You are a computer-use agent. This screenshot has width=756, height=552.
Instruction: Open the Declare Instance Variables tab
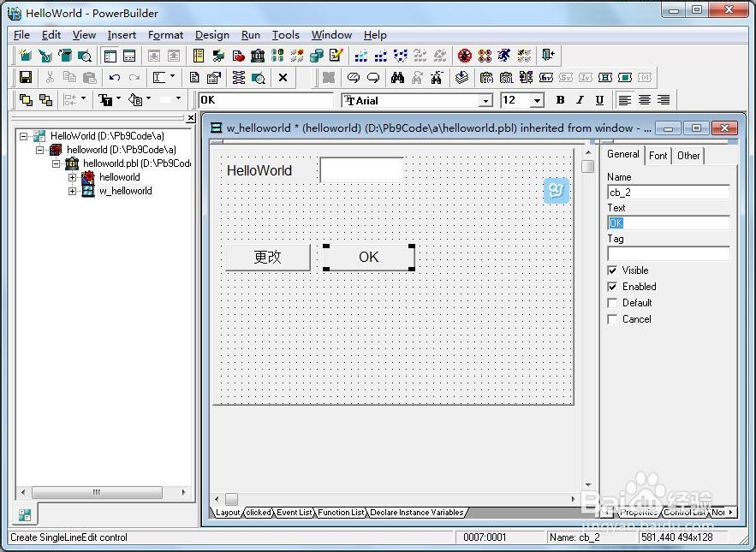(x=417, y=513)
